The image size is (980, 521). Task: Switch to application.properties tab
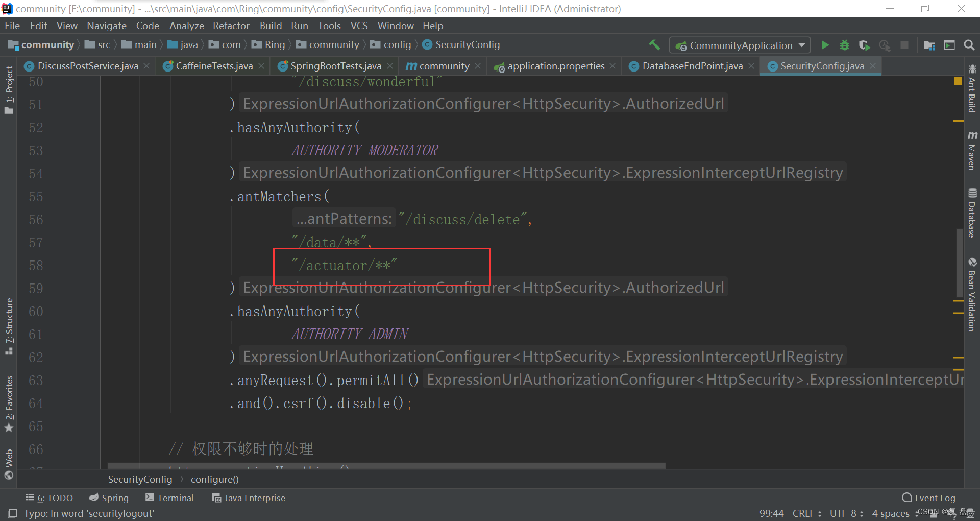(x=555, y=66)
